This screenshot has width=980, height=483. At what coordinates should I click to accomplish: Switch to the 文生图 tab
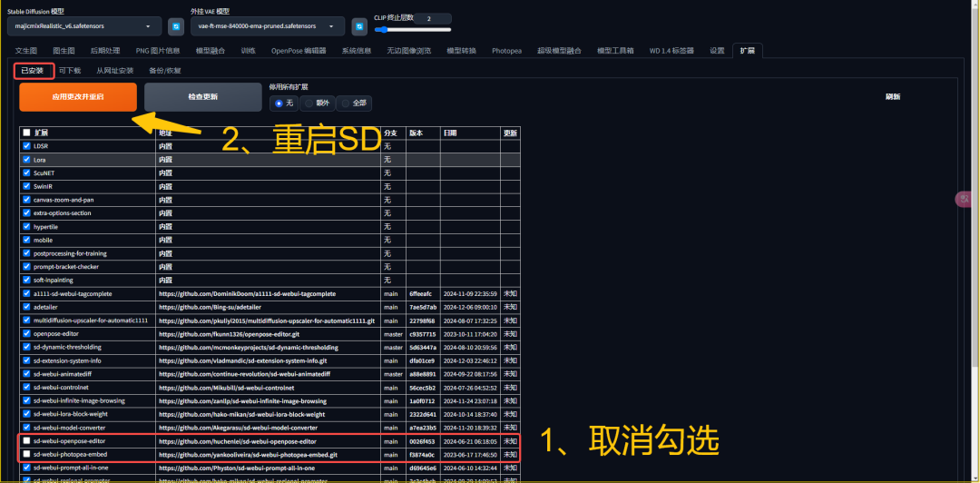coord(25,51)
